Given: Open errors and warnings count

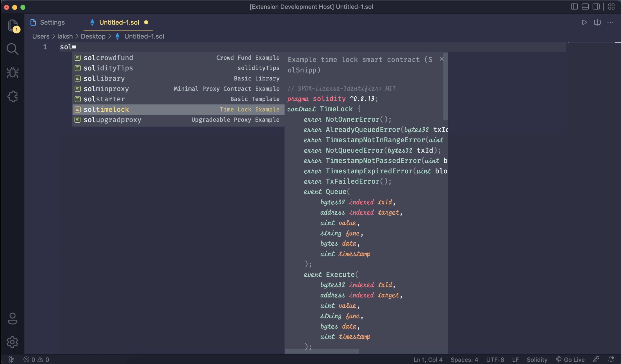Looking at the screenshot, I should point(36,360).
